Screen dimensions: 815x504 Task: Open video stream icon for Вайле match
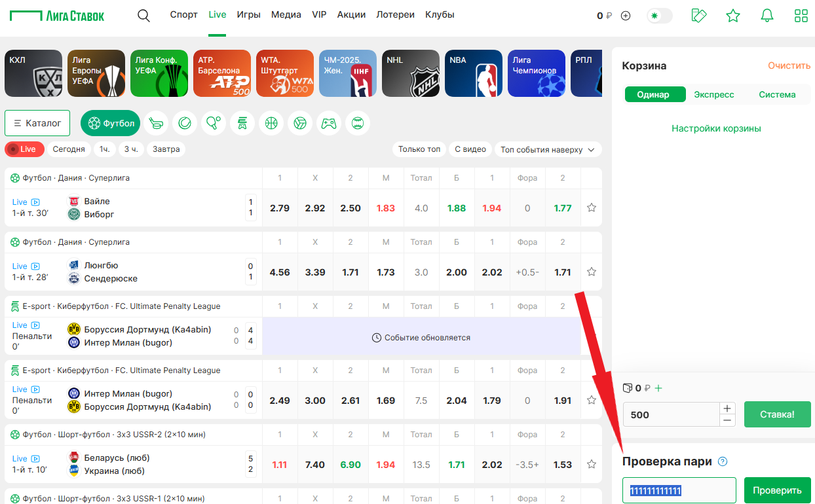[x=35, y=202]
